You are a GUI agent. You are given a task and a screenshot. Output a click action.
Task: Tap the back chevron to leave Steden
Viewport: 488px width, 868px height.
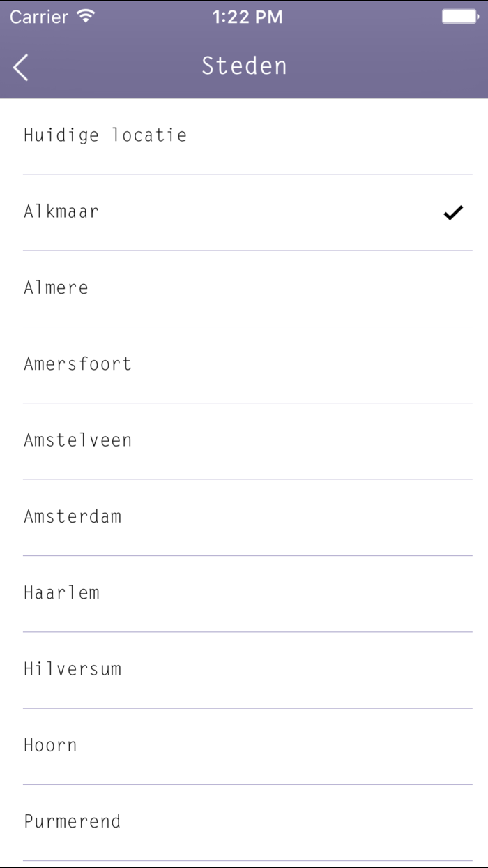click(x=19, y=67)
